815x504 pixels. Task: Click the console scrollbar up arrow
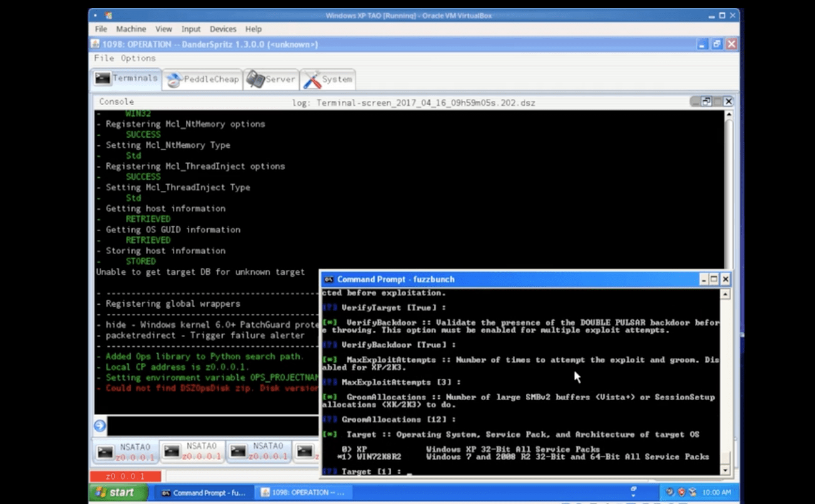(729, 114)
